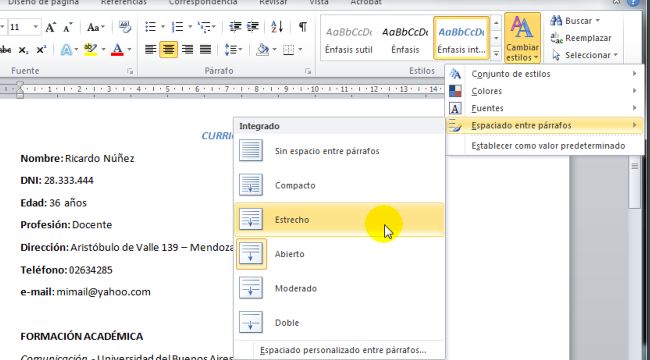Choose Moderado paragraph spacing
Viewport: 650px width, 360px height.
[339, 288]
